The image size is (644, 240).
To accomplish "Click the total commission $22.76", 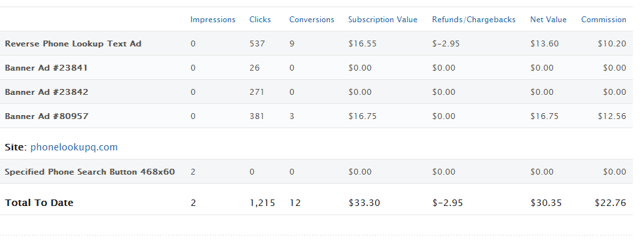I will tap(611, 203).
